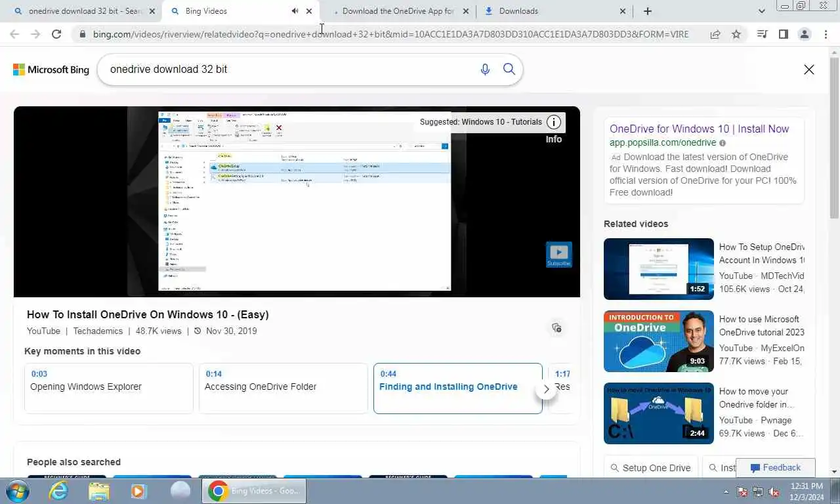Open the video Info icon
The height and width of the screenshot is (504, 840).
point(554,122)
